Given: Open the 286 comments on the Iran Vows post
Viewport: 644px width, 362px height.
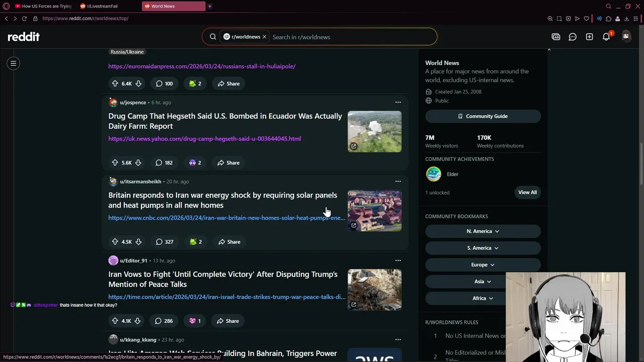Looking at the screenshot, I should click(164, 321).
